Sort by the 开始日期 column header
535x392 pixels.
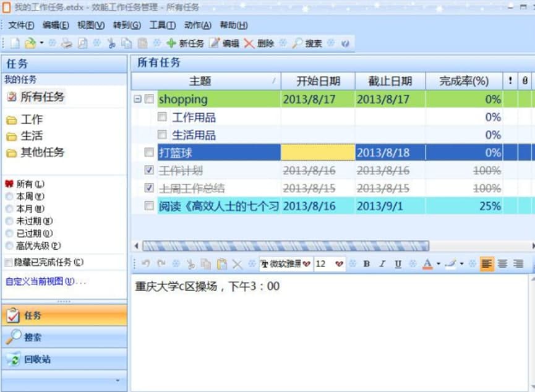click(318, 81)
